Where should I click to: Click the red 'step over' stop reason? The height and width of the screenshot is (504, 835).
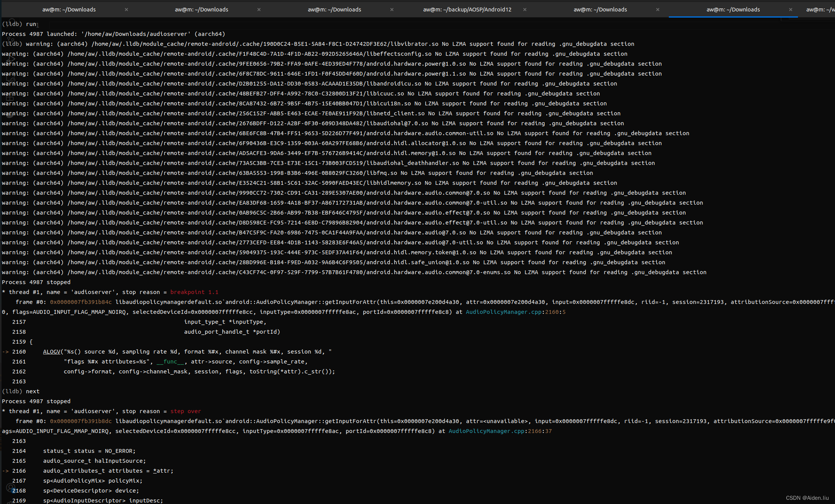tap(186, 411)
